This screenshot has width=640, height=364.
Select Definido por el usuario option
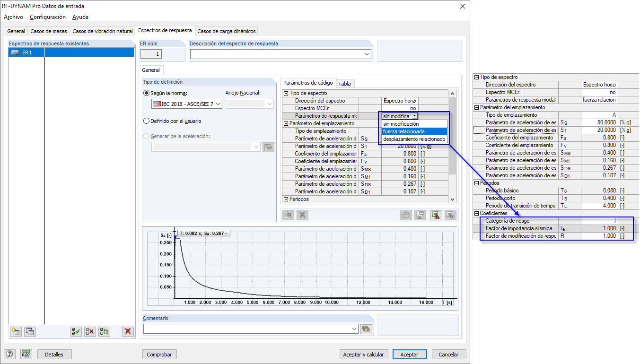point(146,121)
